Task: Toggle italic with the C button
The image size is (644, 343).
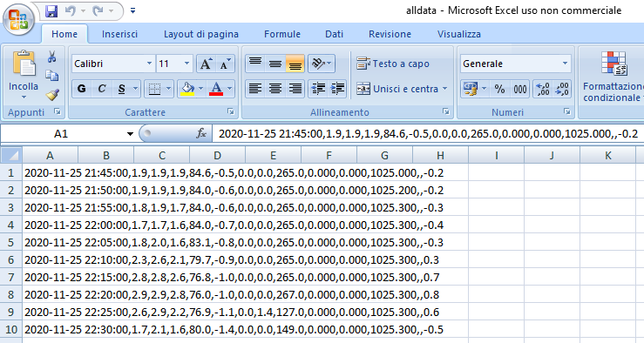Action: click(x=101, y=89)
